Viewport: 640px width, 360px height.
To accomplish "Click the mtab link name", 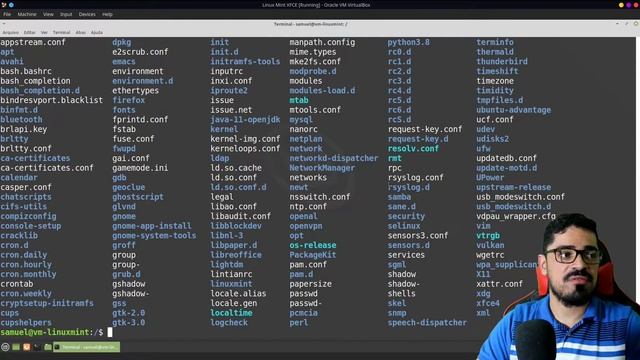I will [x=299, y=100].
